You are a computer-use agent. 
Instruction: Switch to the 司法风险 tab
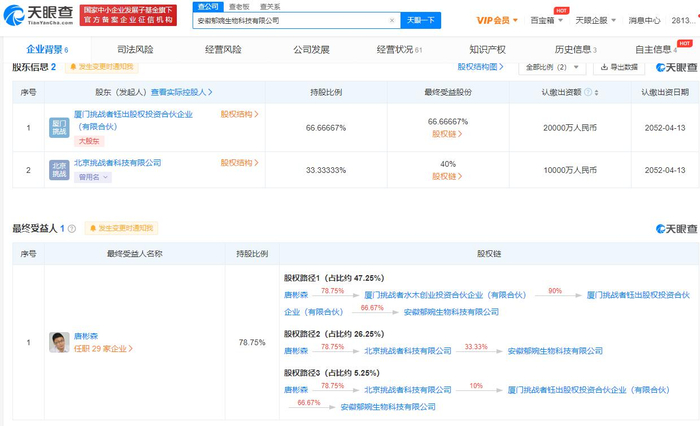pos(135,49)
